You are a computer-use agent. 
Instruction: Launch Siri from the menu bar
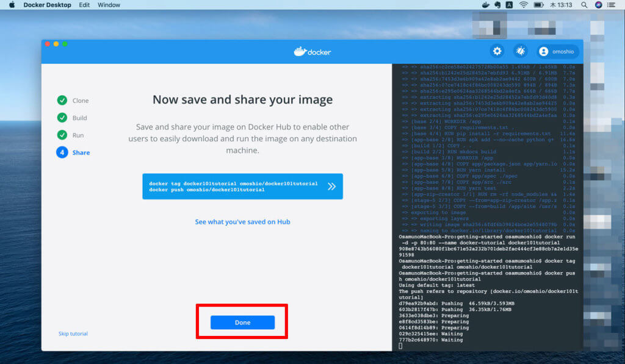tap(599, 5)
